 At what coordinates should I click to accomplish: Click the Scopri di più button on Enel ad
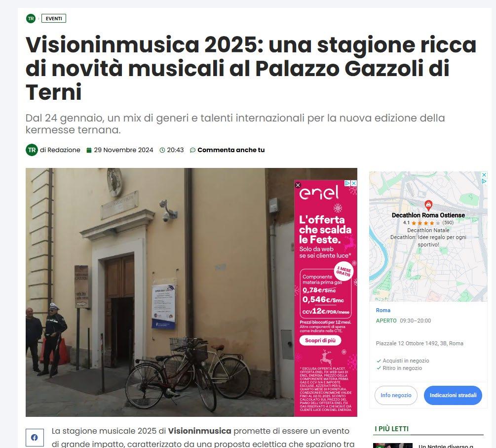coord(320,340)
